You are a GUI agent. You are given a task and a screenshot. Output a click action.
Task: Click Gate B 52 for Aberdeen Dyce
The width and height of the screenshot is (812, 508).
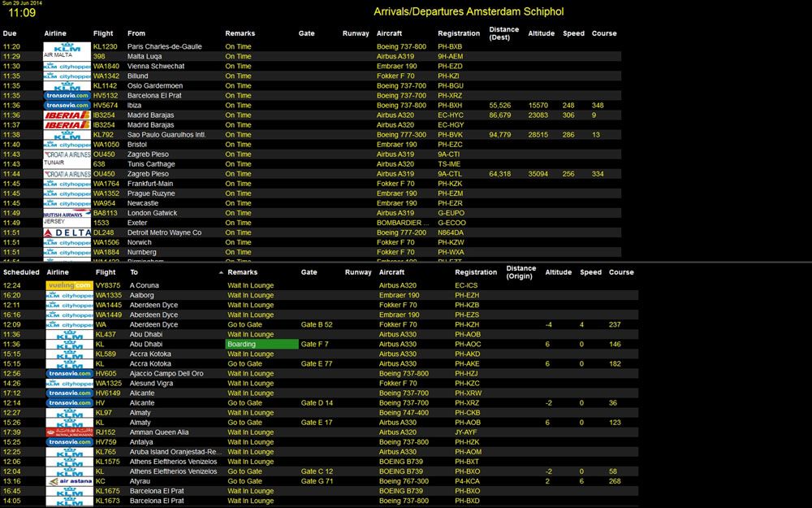click(317, 325)
